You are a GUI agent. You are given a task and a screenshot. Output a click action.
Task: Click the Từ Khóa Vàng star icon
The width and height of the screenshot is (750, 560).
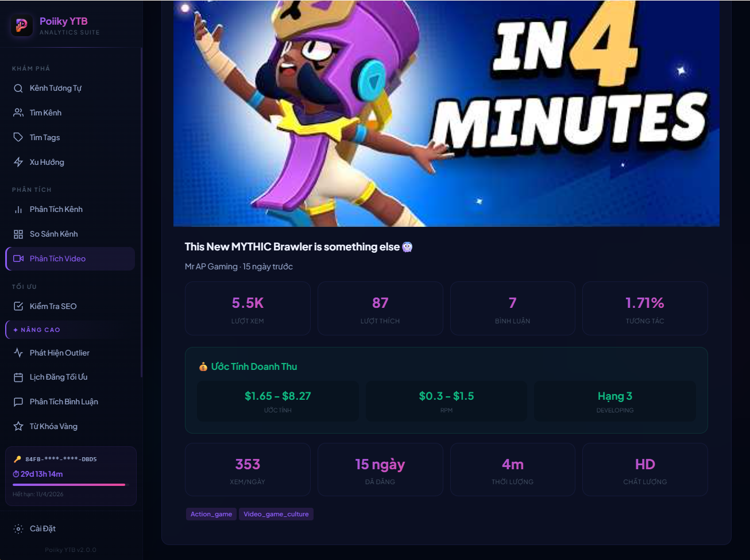[18, 427]
